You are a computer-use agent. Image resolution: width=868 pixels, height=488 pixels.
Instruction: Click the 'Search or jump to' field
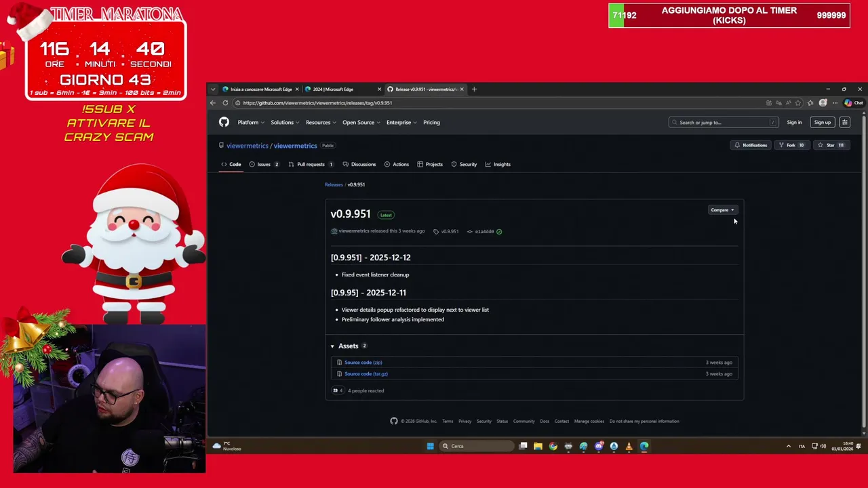(x=723, y=123)
